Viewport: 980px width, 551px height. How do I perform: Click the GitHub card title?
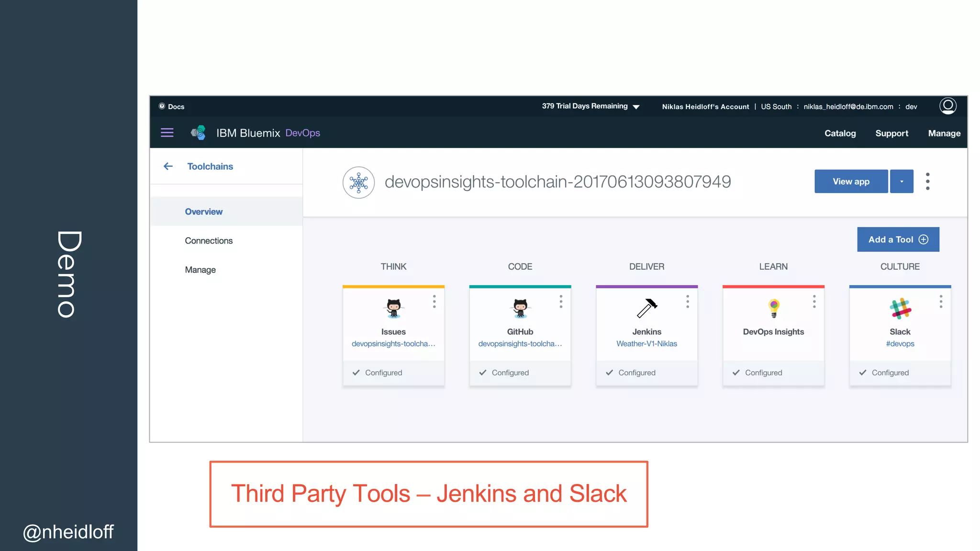(x=520, y=331)
